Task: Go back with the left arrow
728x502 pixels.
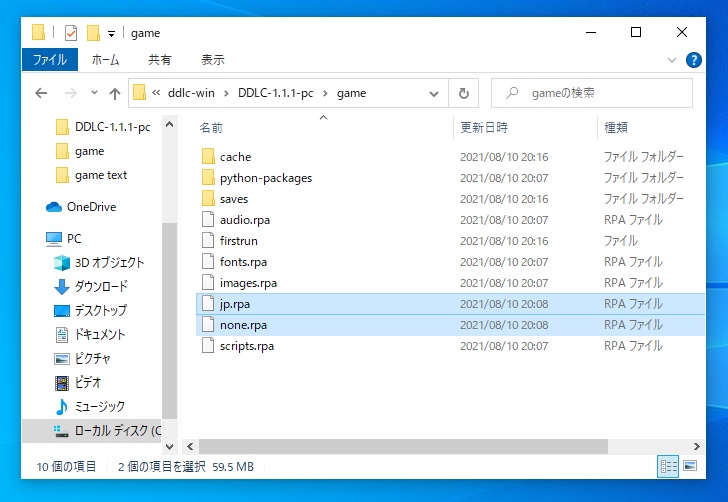Action: point(41,93)
